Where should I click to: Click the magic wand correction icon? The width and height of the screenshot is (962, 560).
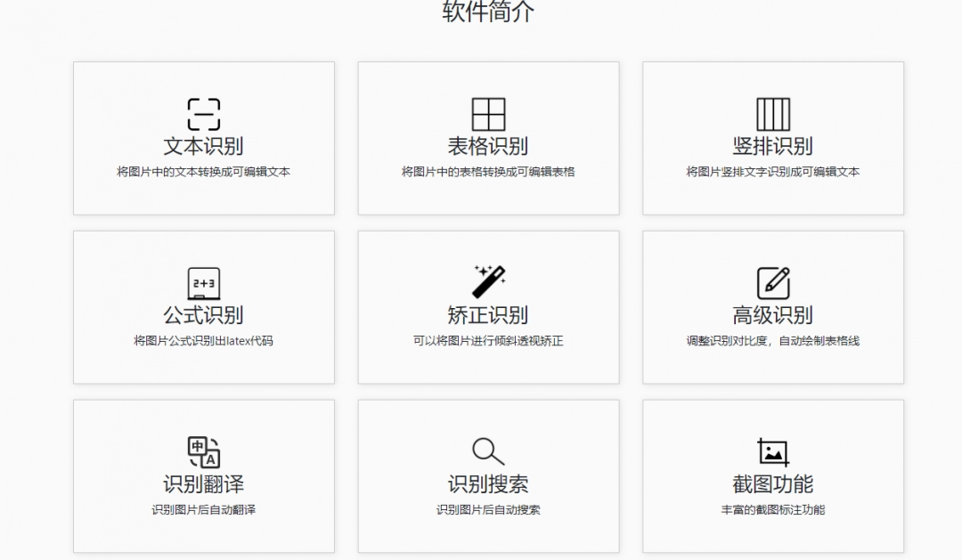[488, 282]
